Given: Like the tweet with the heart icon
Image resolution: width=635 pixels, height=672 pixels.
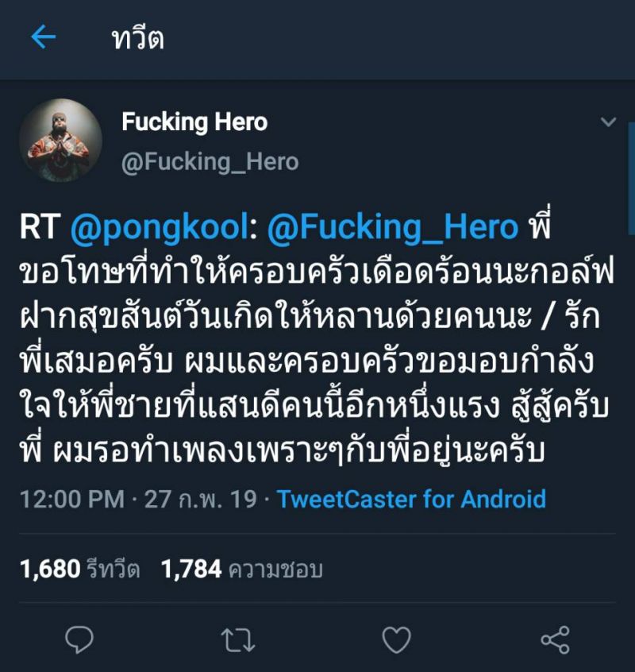Looking at the screenshot, I should pos(396,639).
